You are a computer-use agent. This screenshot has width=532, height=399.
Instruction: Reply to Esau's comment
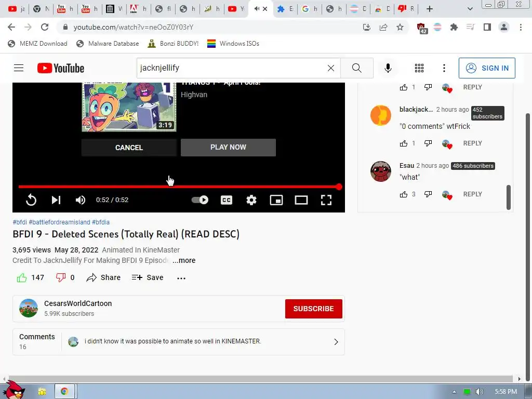[473, 194]
